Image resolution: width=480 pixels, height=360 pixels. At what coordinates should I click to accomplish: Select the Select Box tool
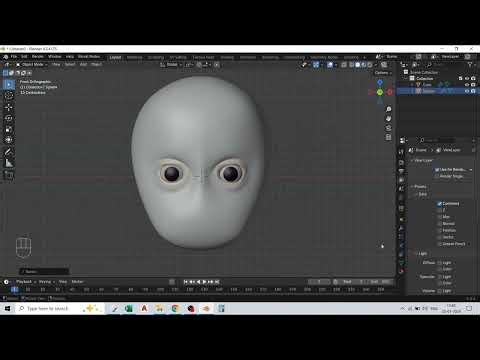point(9,85)
